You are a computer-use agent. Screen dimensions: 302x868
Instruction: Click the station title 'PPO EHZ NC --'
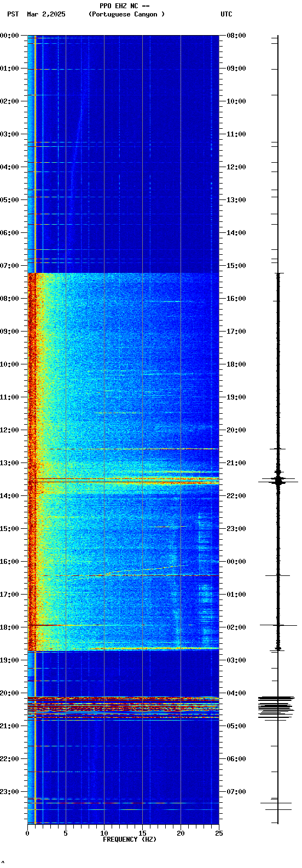pos(125,6)
